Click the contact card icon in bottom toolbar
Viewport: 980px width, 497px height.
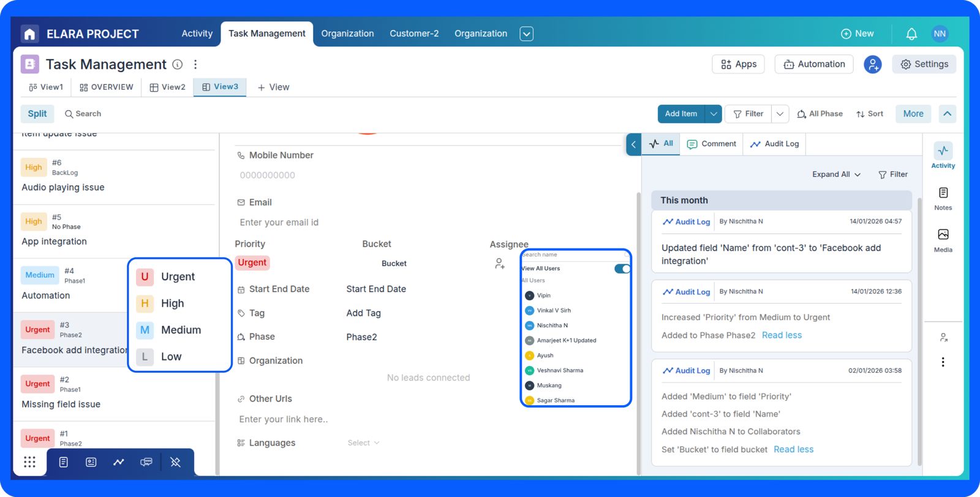pyautogui.click(x=91, y=462)
